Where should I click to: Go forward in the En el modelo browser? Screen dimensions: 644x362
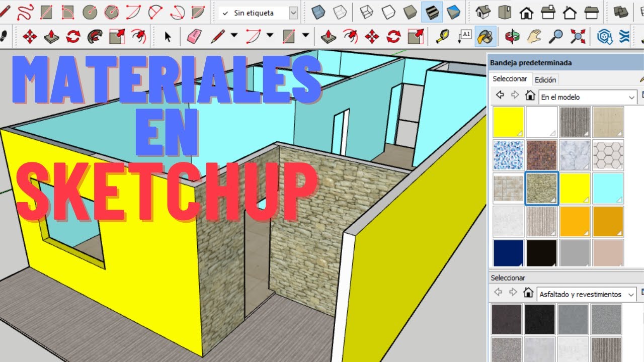coord(515,95)
